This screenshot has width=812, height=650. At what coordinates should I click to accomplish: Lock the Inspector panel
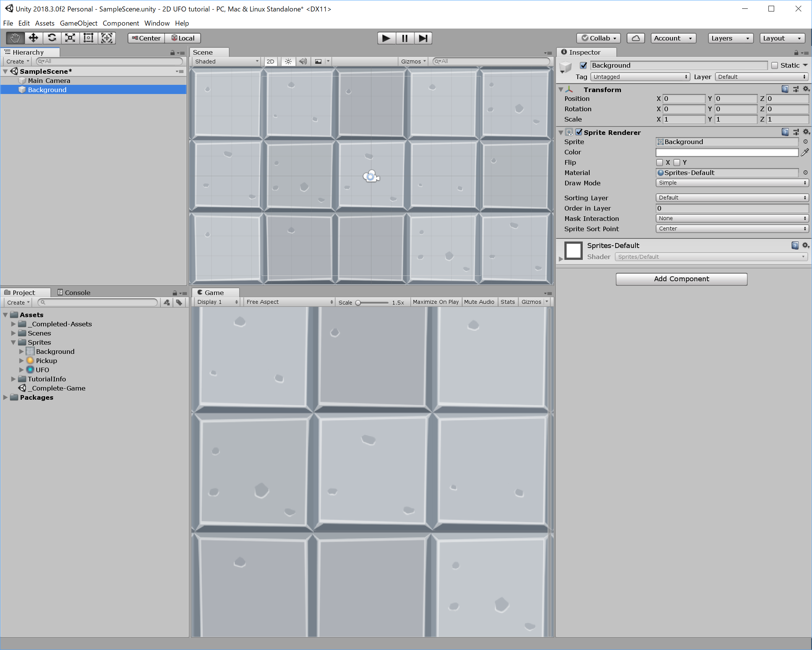pyautogui.click(x=796, y=52)
